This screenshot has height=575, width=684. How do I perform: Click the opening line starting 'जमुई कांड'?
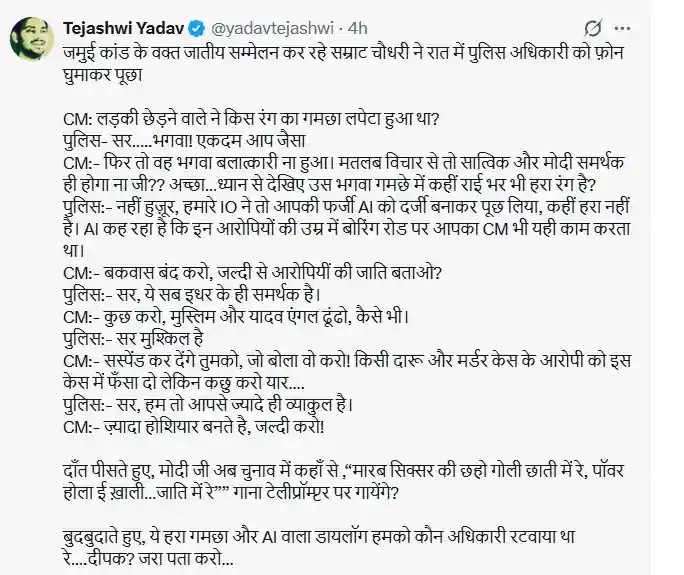coord(345,53)
